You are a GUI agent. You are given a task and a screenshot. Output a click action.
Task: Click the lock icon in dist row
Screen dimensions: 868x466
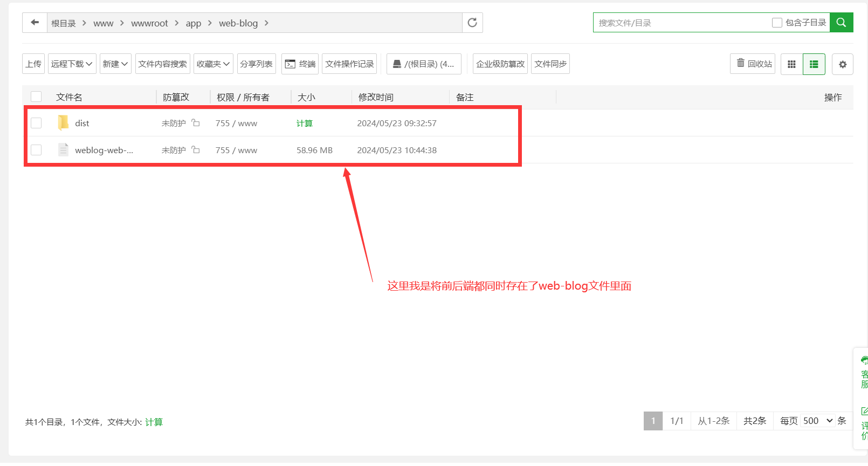pyautogui.click(x=196, y=123)
